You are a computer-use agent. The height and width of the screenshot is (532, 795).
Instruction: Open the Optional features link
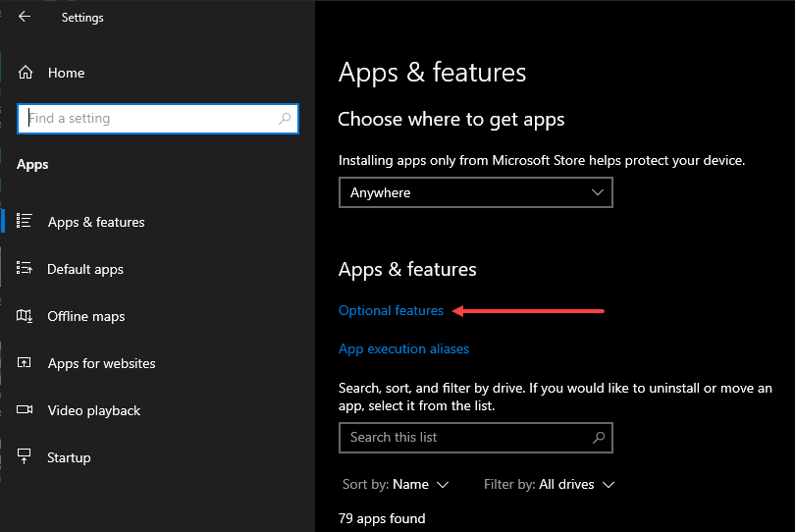391,311
